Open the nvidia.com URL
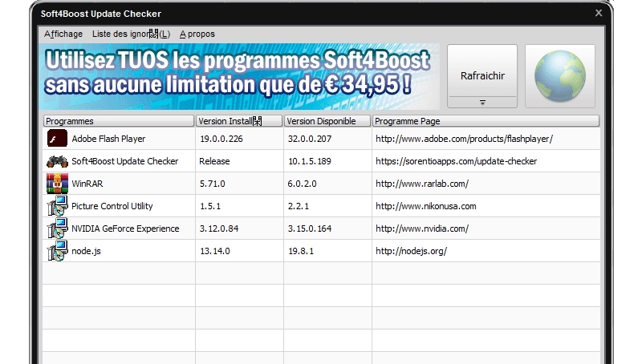This screenshot has height=364, width=642. [x=422, y=229]
